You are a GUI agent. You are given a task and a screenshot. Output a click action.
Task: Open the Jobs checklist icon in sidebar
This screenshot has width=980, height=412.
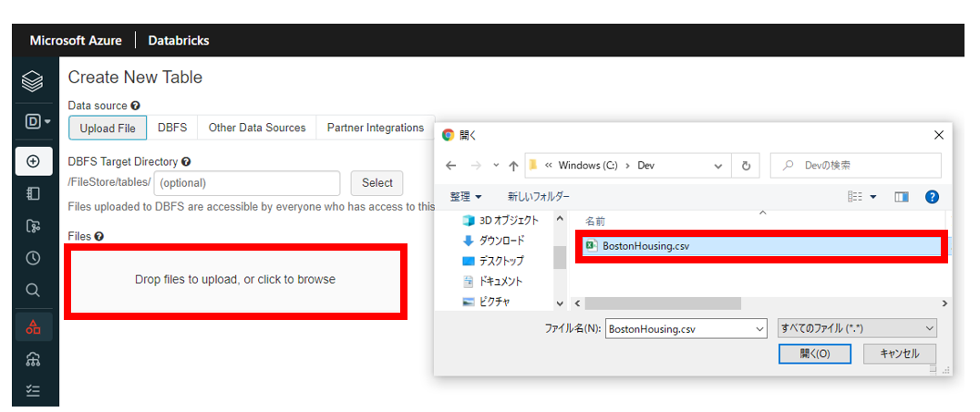tap(33, 391)
